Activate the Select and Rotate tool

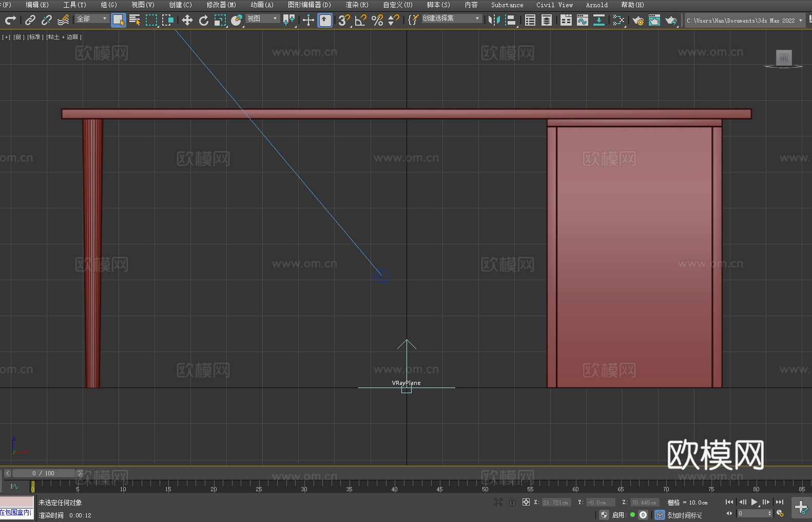(x=204, y=20)
